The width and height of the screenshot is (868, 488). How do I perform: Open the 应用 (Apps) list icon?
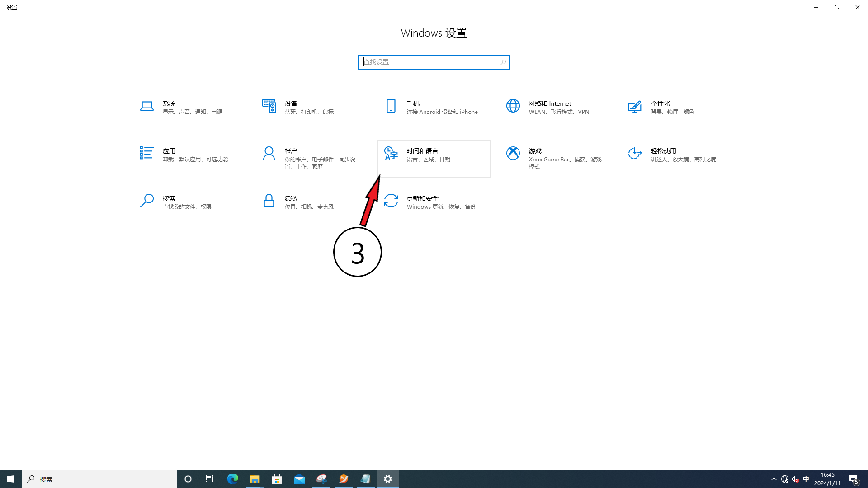[146, 153]
